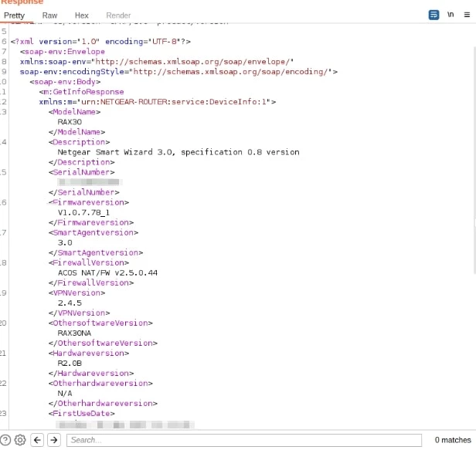The image size is (476, 450).
Task: Click the blue message formatting icon
Action: tap(434, 15)
